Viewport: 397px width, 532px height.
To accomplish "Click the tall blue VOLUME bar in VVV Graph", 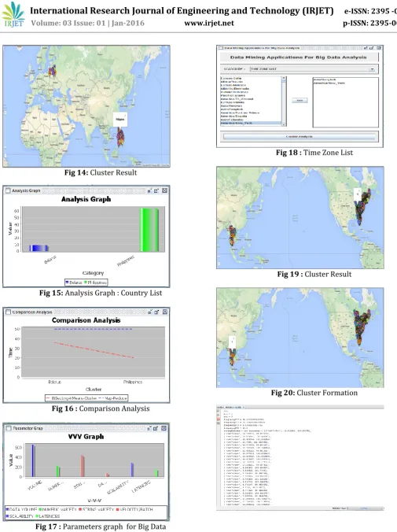I will coord(34,460).
